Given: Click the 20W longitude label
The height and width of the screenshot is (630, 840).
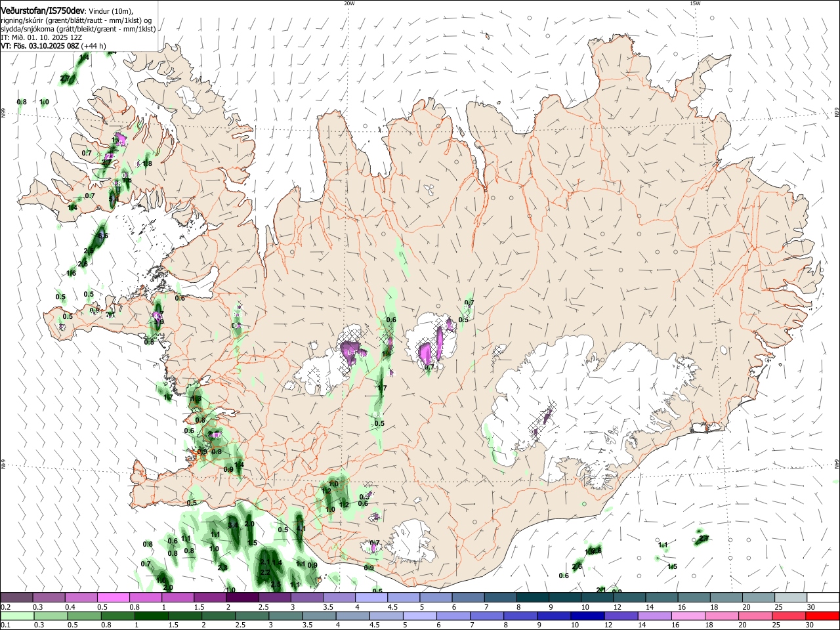Looking at the screenshot, I should point(349,3).
